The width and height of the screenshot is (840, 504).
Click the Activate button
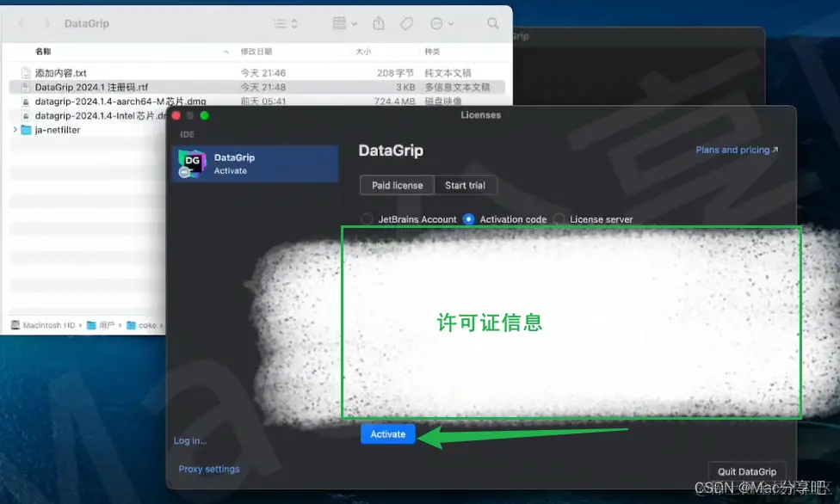[x=386, y=434]
